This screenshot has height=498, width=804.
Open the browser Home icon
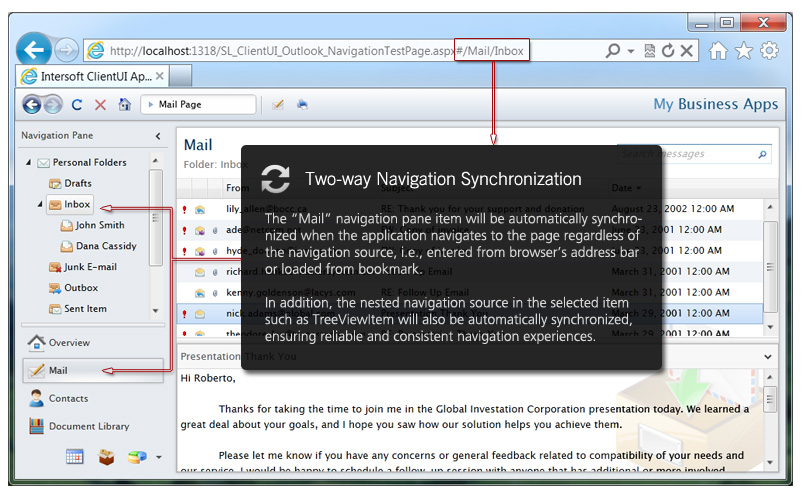[x=718, y=51]
